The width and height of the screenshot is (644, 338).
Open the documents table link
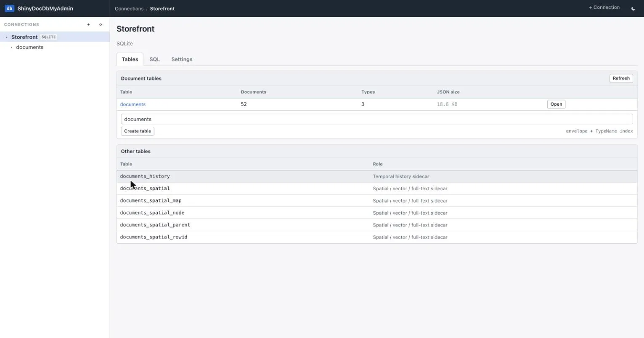(133, 104)
